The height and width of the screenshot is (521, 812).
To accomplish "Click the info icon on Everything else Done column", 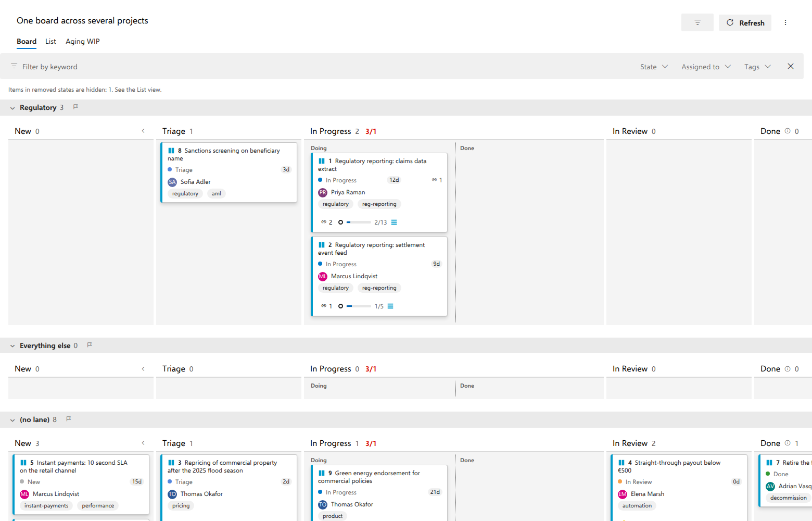I will pos(788,369).
